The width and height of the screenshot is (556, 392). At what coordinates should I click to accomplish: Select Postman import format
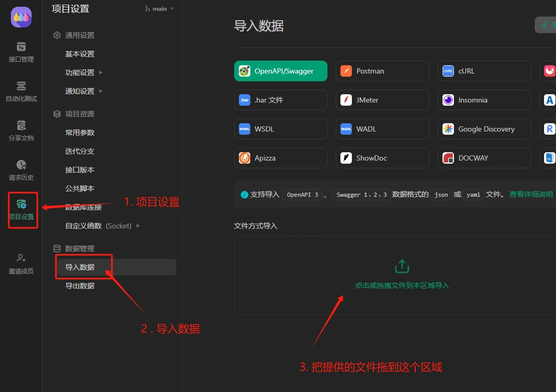click(382, 70)
